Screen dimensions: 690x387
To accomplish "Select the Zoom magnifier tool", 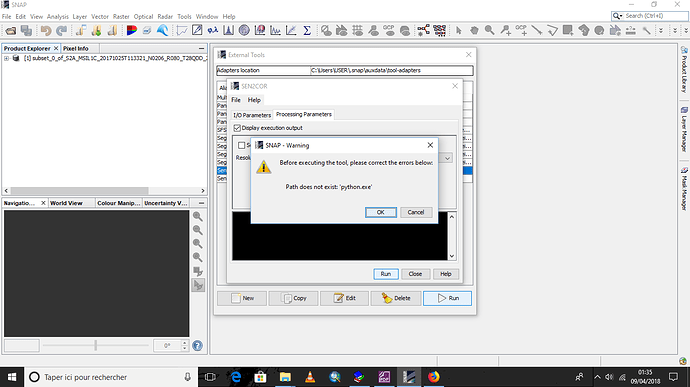I will (x=489, y=30).
